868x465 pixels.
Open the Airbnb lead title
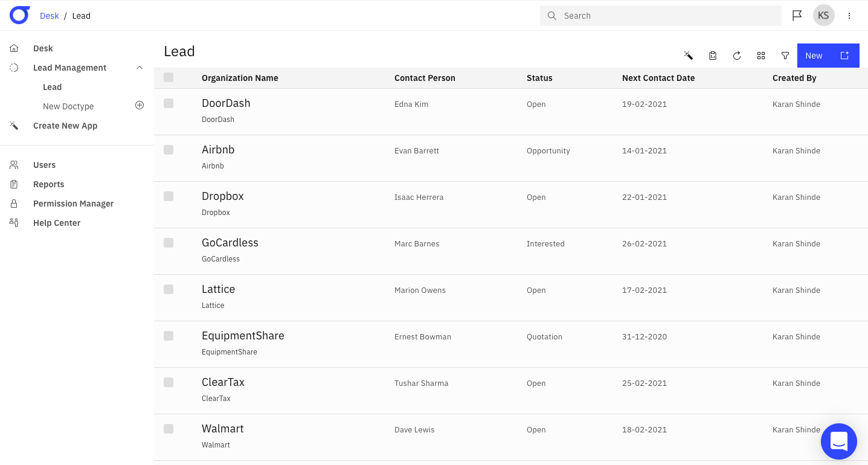tap(218, 150)
